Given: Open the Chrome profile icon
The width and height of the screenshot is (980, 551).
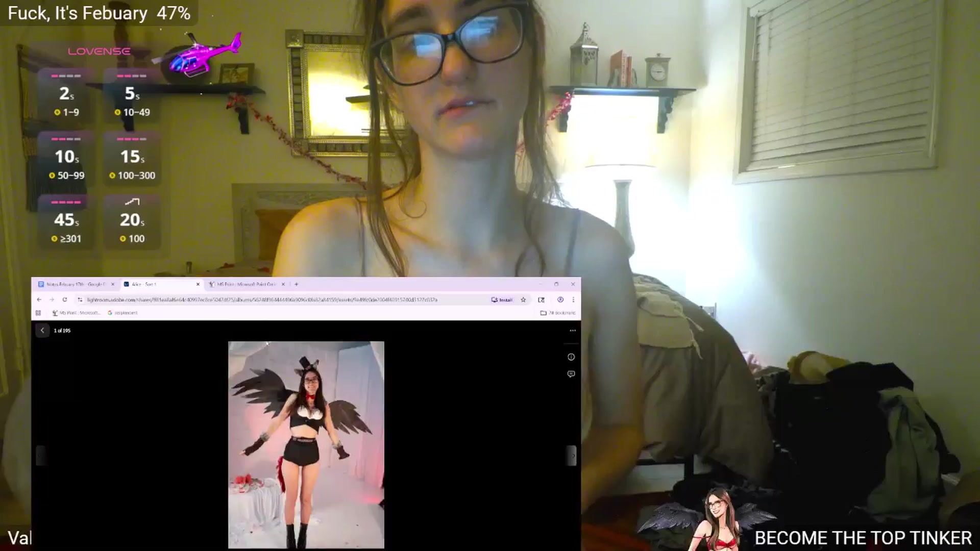Looking at the screenshot, I should (560, 299).
